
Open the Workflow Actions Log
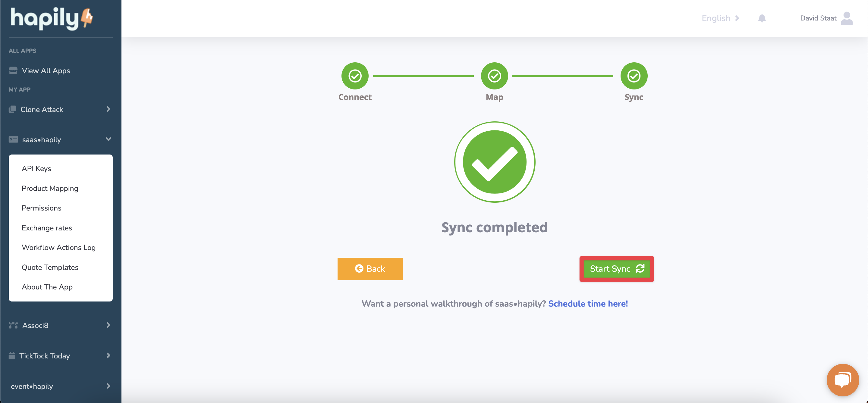point(59,248)
